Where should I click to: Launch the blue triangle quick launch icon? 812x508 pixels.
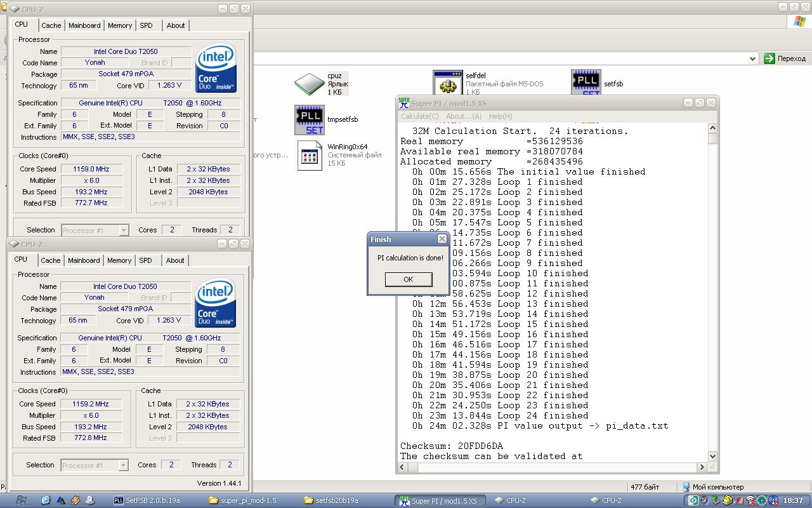(61, 500)
